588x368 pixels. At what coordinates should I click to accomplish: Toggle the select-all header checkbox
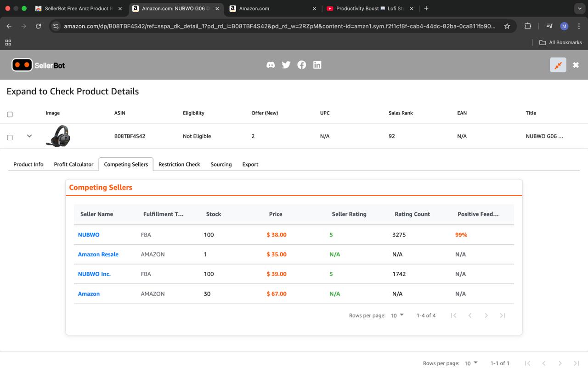[x=10, y=114]
